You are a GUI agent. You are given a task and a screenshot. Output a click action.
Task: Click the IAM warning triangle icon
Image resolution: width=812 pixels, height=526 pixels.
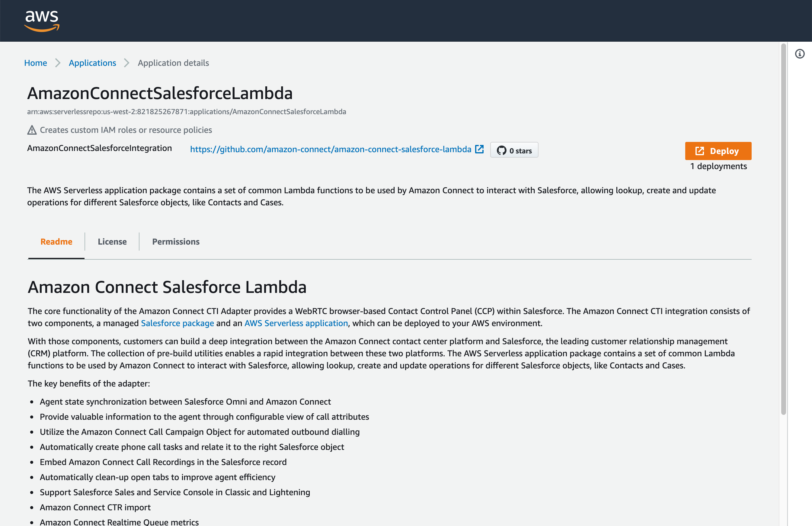point(32,130)
